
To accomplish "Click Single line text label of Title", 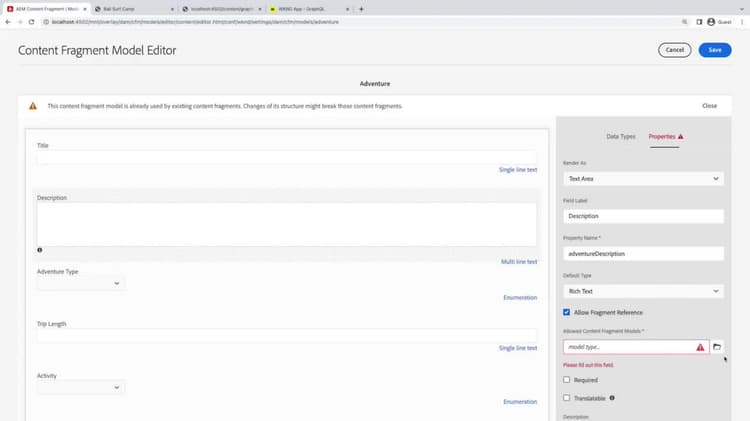I will coord(518,170).
